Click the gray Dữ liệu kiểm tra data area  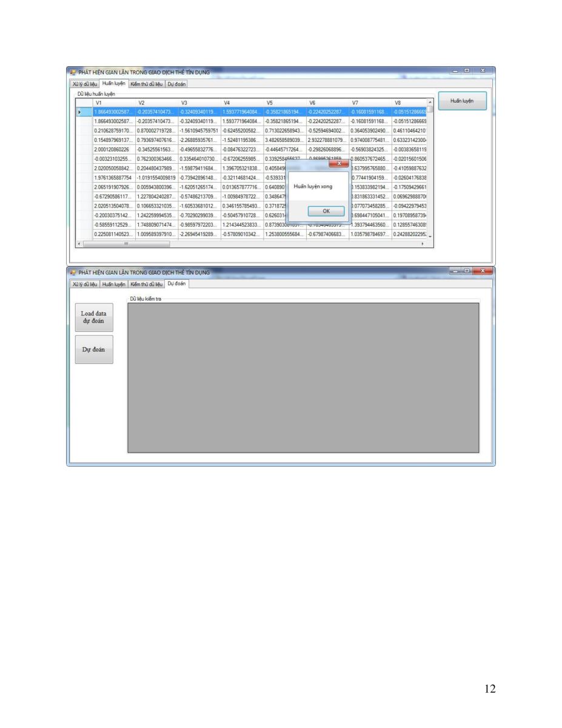pos(303,377)
